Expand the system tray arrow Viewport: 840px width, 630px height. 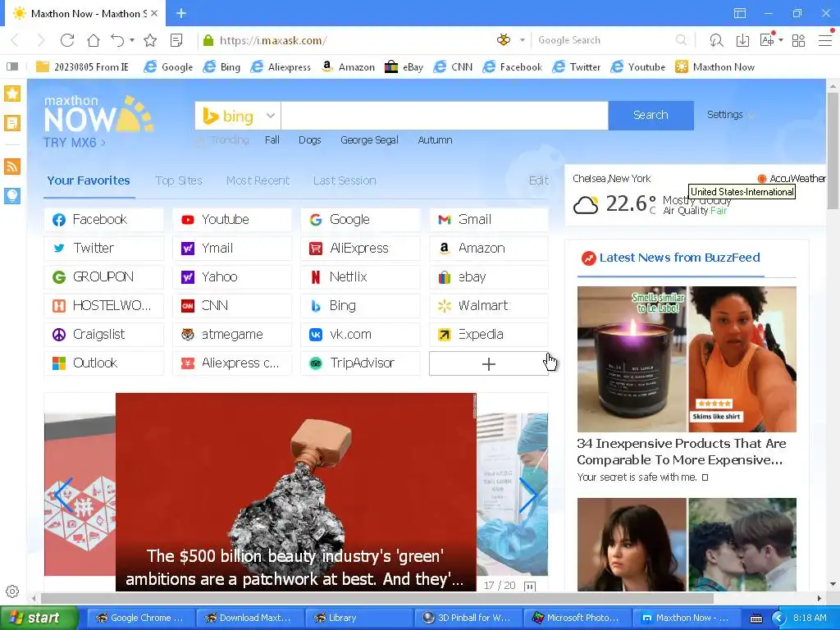[778, 618]
